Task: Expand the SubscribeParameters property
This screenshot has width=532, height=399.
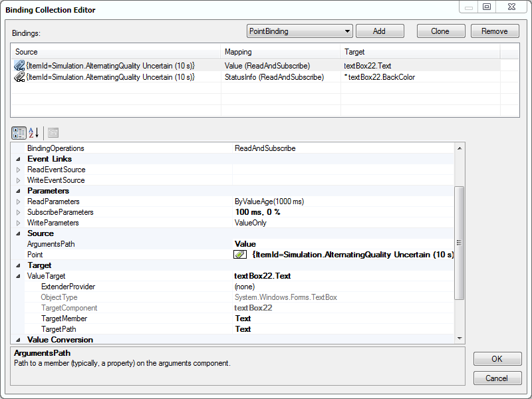Action: (18, 212)
